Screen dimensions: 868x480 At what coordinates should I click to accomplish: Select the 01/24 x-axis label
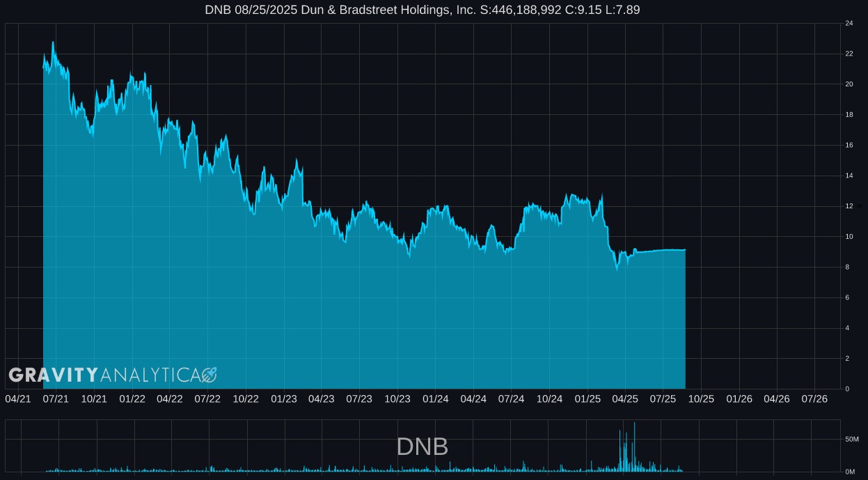436,398
